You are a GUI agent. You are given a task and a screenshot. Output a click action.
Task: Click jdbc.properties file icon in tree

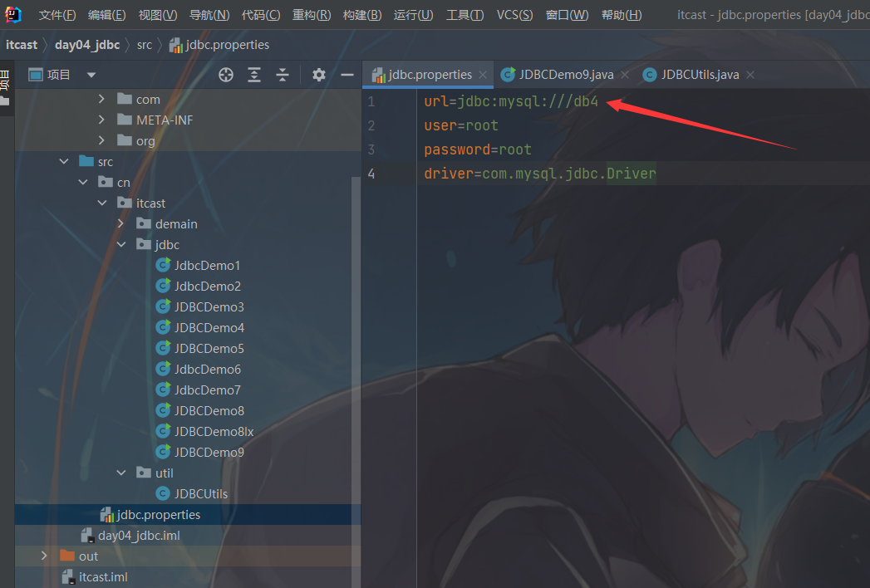point(106,515)
